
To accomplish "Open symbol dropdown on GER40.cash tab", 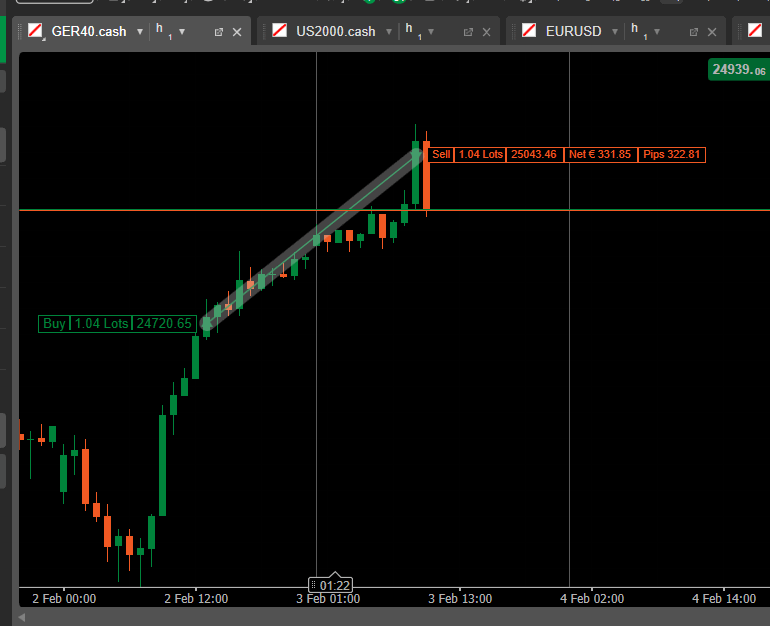I will pyautogui.click(x=140, y=32).
